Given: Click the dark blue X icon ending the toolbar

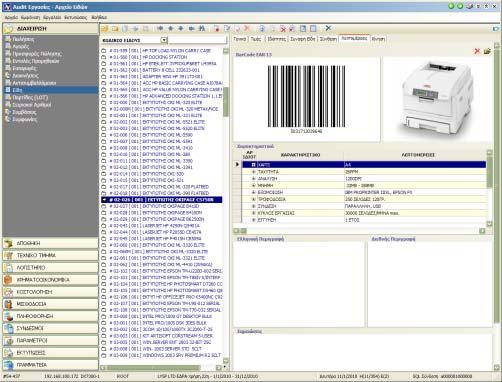Looking at the screenshot, I should click(328, 28).
